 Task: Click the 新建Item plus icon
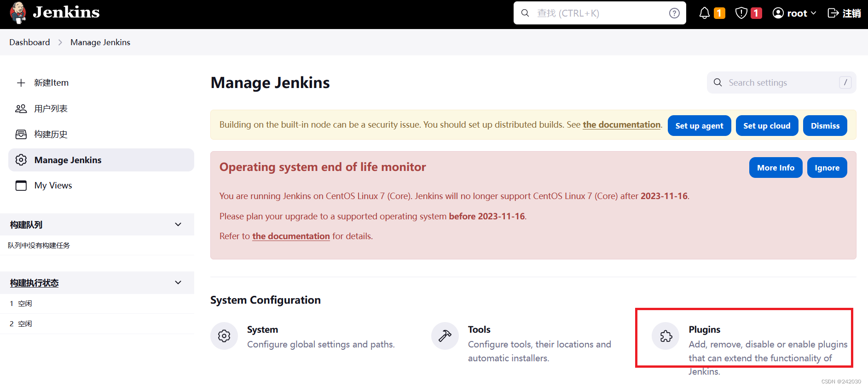(x=21, y=83)
